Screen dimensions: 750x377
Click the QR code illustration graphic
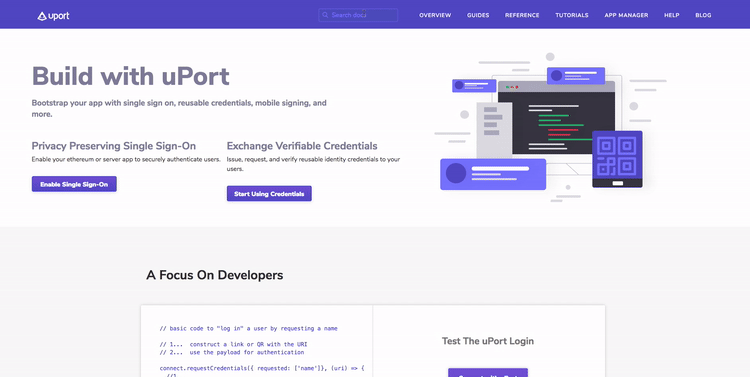click(x=617, y=159)
